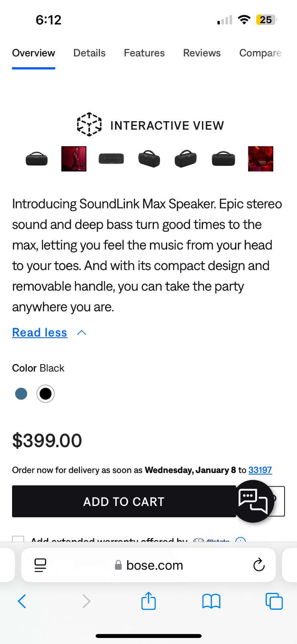
Task: Open the Reviews tab
Action: pyautogui.click(x=202, y=53)
